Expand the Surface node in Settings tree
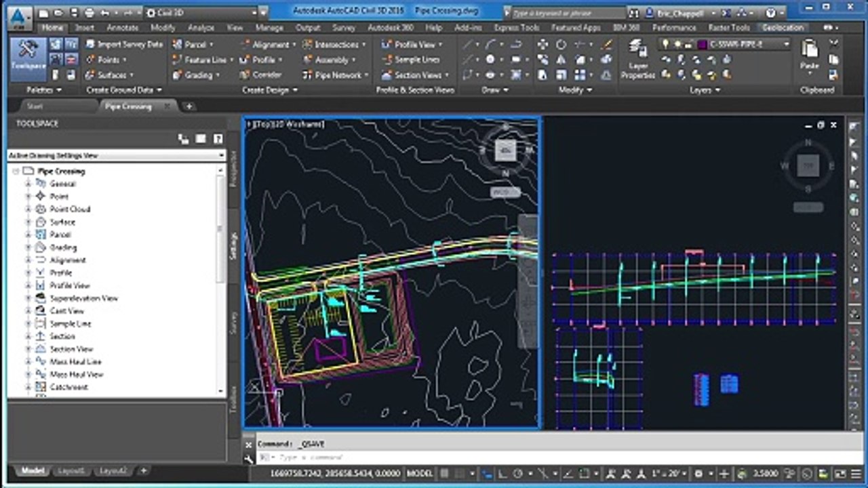Screen dimensions: 868x488 [28, 222]
